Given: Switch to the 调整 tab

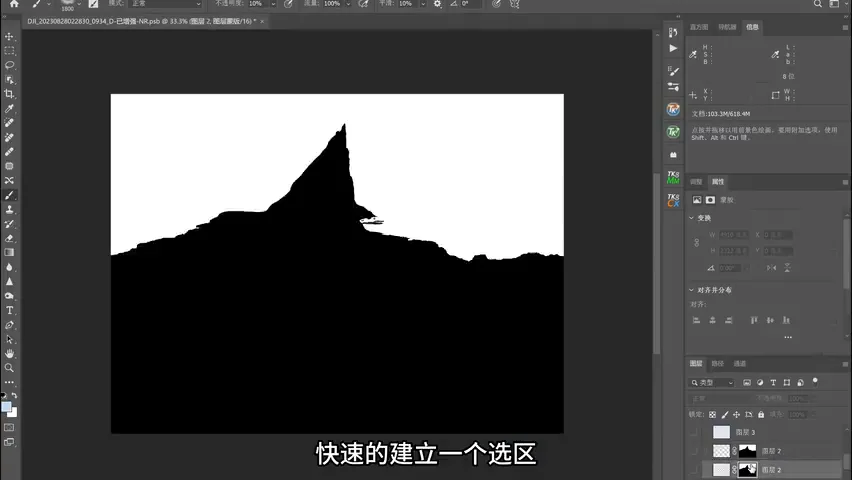Looking at the screenshot, I should [x=696, y=182].
